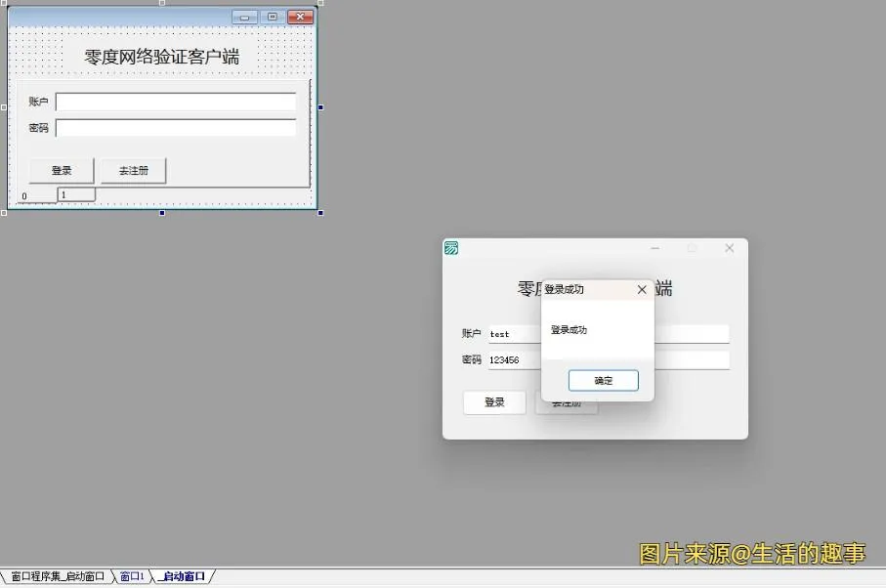Select the 去注册 button in the form designer
Viewport: 886px width, 588px height.
[x=132, y=170]
